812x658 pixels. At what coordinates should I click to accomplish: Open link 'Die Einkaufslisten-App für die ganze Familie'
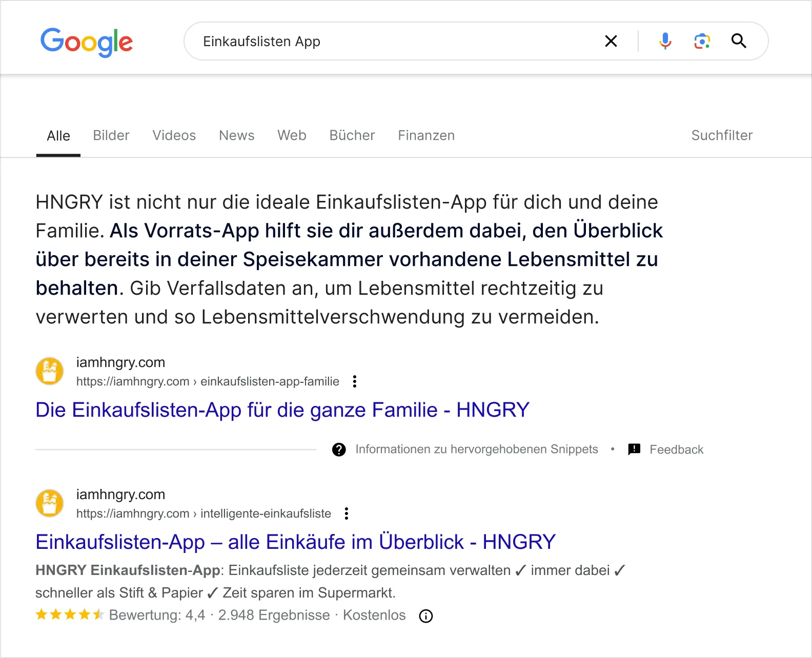282,410
